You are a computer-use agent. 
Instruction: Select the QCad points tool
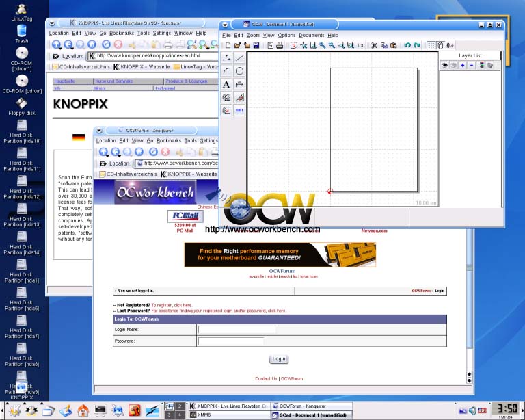pyautogui.click(x=226, y=58)
